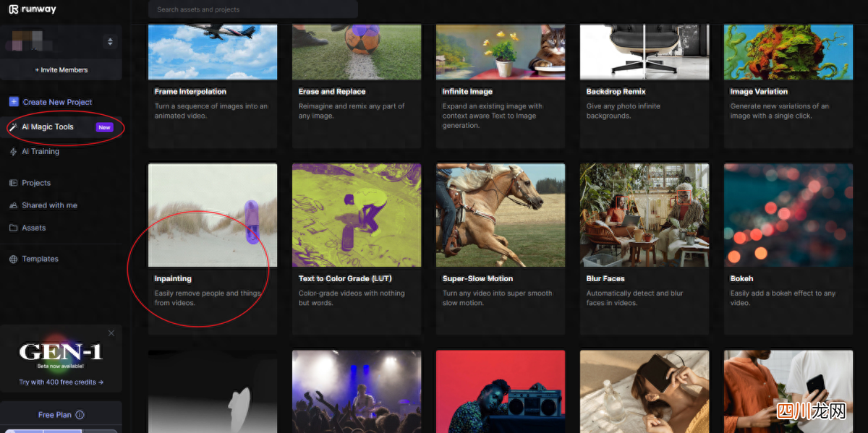Click Try with 400 free credits link
Screen dimensions: 868x433
pos(61,382)
